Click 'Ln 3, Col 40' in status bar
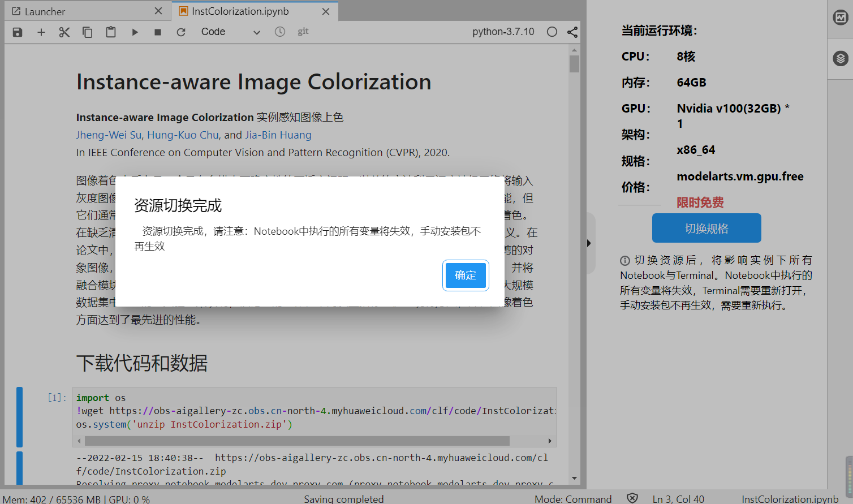 [x=678, y=499]
